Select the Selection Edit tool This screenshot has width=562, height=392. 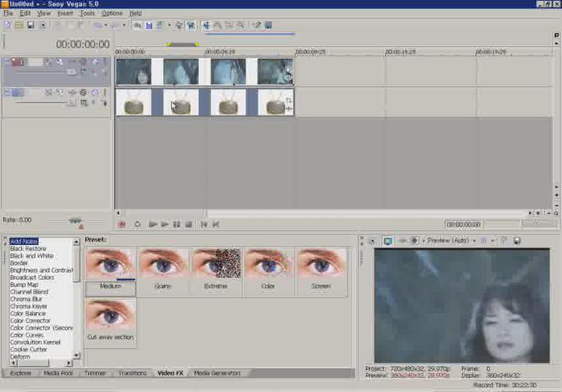pyautogui.click(x=229, y=25)
